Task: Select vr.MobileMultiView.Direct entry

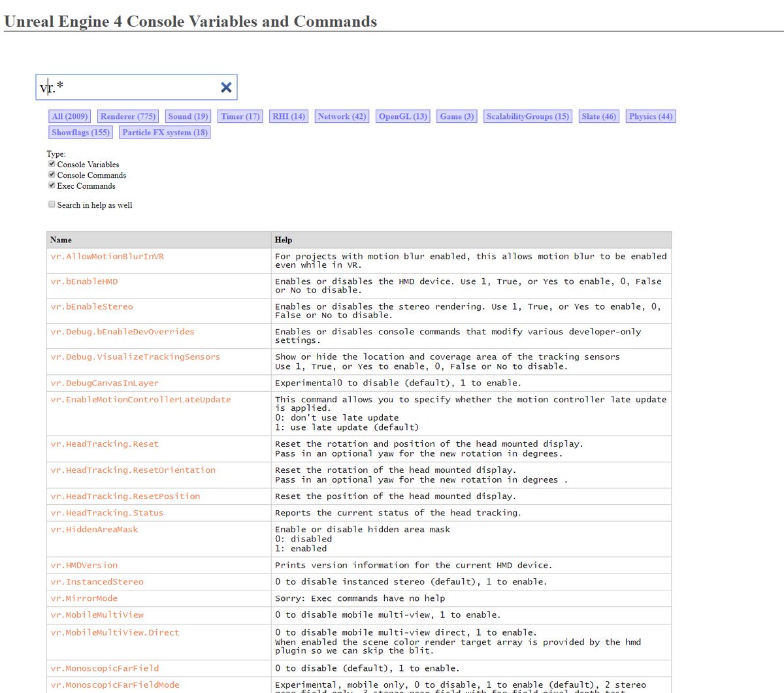Action: pos(114,632)
